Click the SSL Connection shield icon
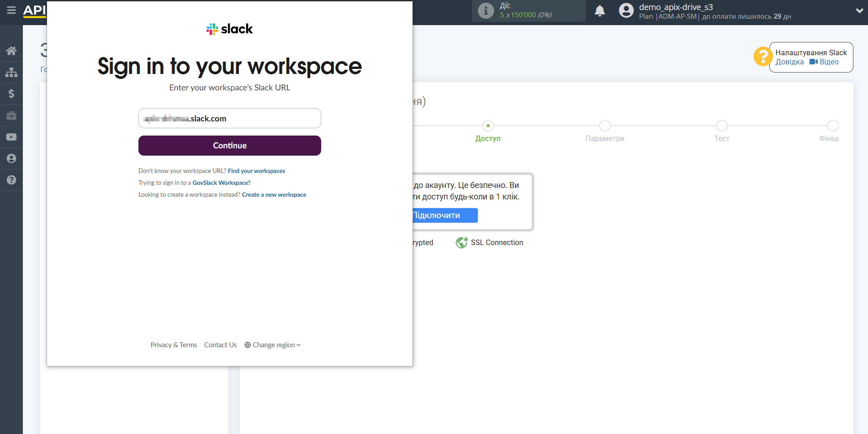The width and height of the screenshot is (868, 434). [x=461, y=243]
